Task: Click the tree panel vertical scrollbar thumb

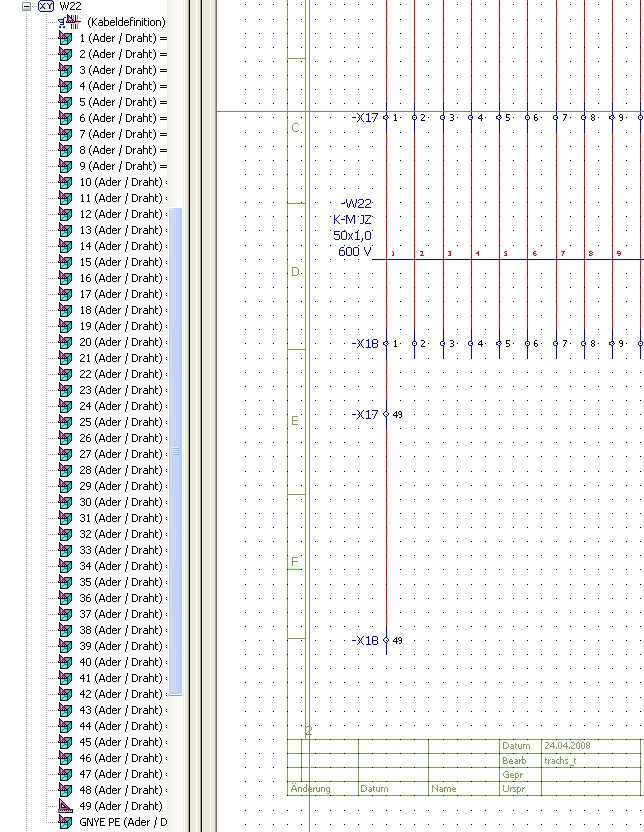Action: pos(176,451)
